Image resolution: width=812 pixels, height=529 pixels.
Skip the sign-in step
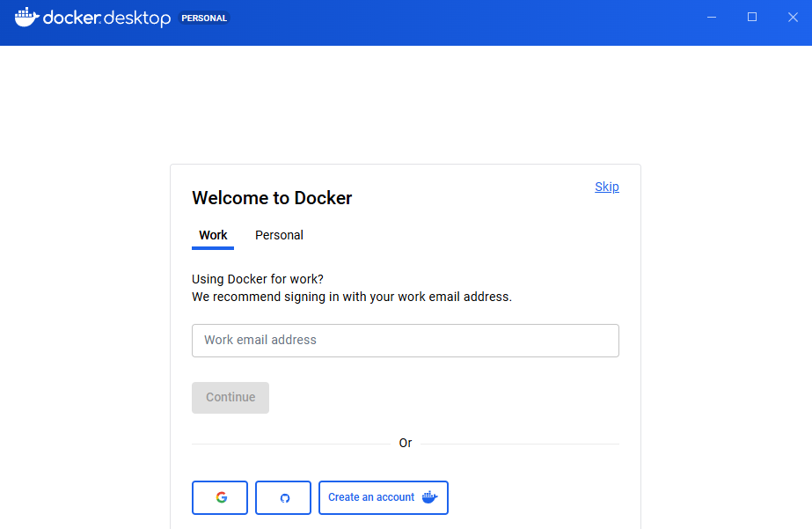607,187
